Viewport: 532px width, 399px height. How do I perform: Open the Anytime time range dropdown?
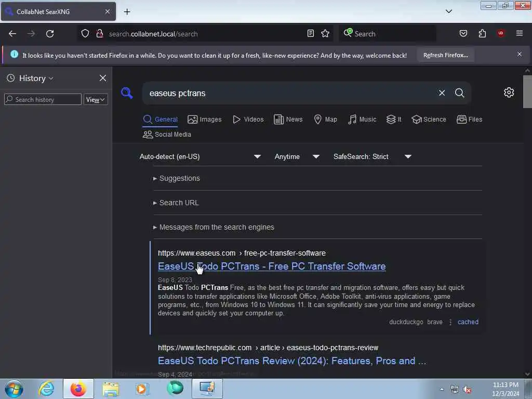(297, 157)
